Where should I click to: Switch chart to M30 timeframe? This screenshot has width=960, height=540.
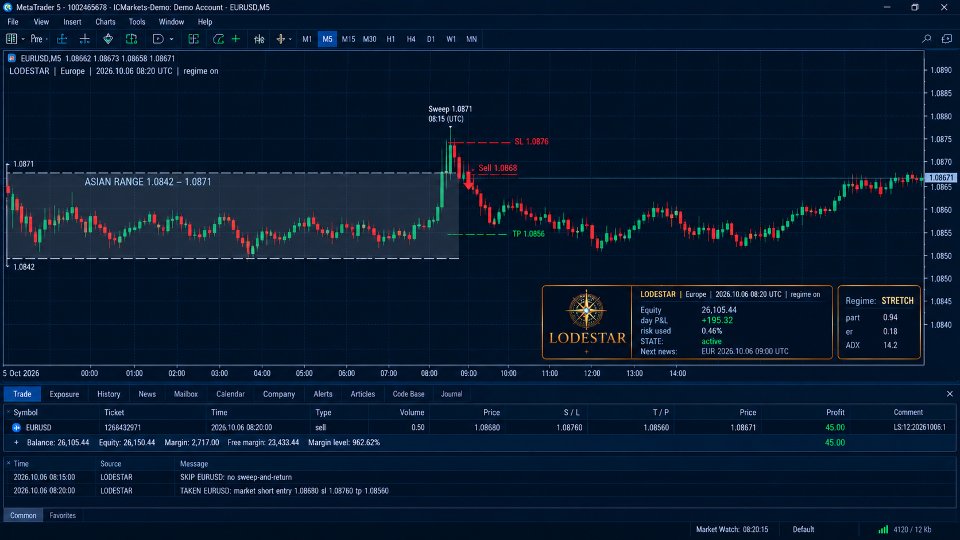[x=369, y=39]
